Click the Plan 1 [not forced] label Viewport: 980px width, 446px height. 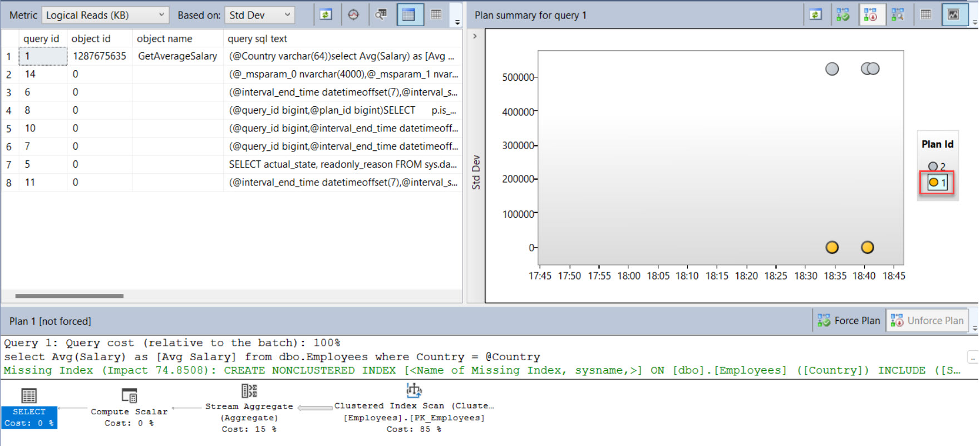point(50,321)
